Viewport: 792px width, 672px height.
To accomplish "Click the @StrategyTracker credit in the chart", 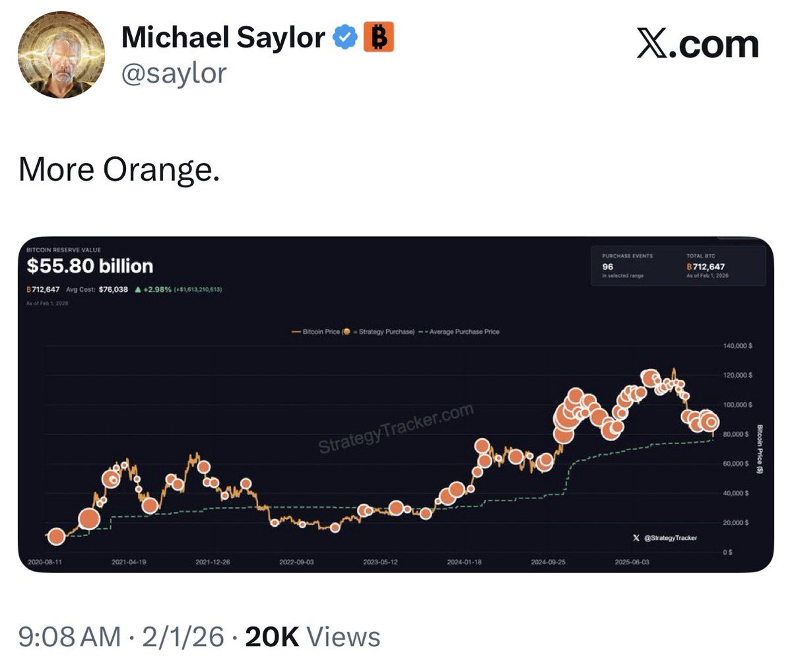I will tap(669, 538).
